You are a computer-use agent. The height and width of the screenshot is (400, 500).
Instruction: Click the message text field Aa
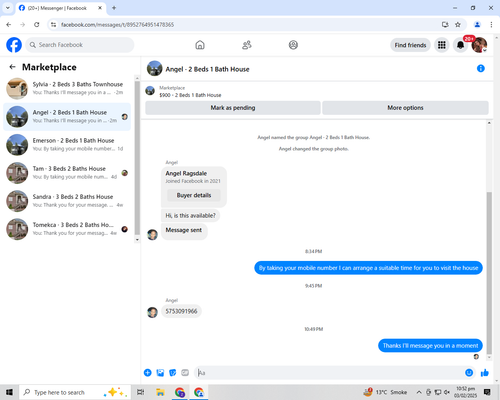click(x=328, y=373)
